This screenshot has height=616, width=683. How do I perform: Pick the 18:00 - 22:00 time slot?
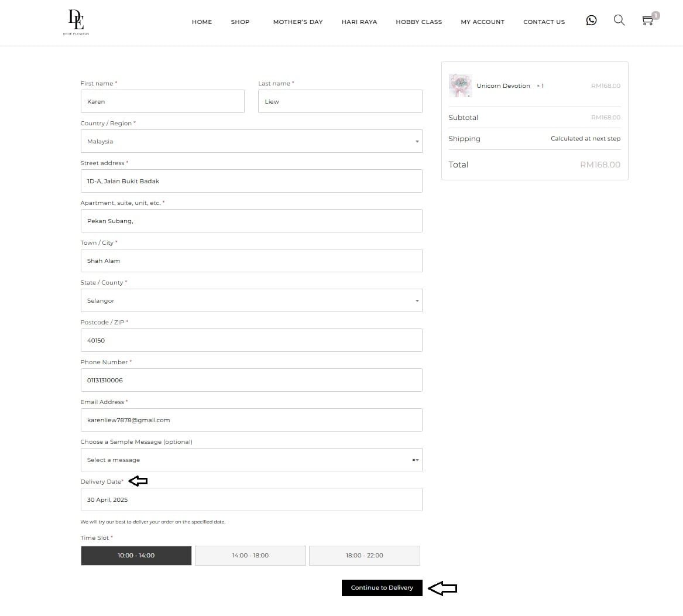[x=364, y=556]
